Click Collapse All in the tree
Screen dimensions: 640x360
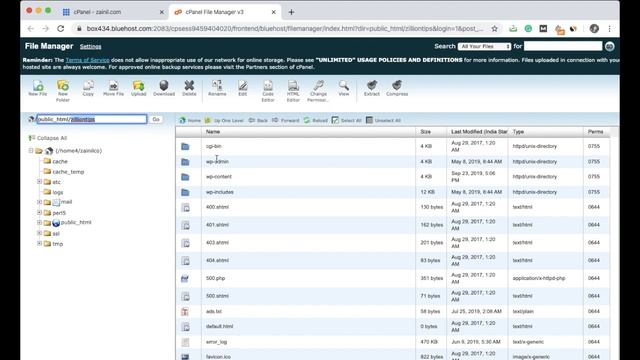[x=48, y=138]
